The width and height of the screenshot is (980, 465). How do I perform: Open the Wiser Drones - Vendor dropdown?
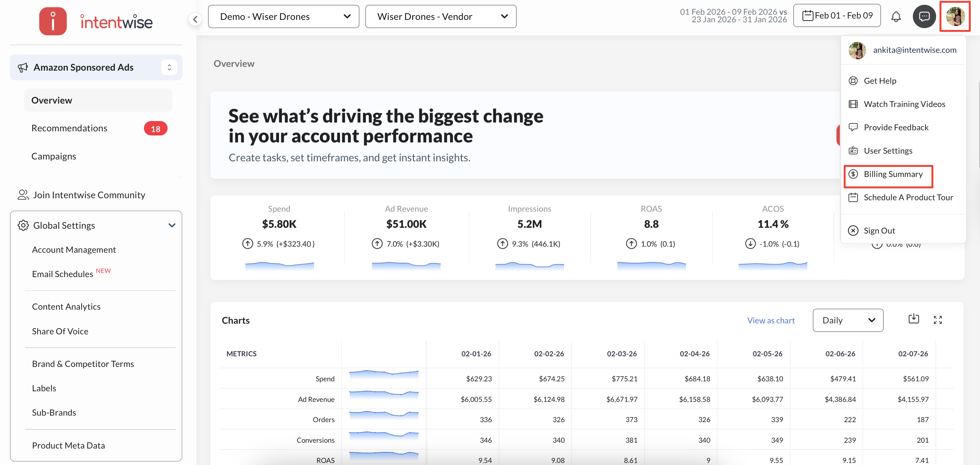tap(441, 16)
